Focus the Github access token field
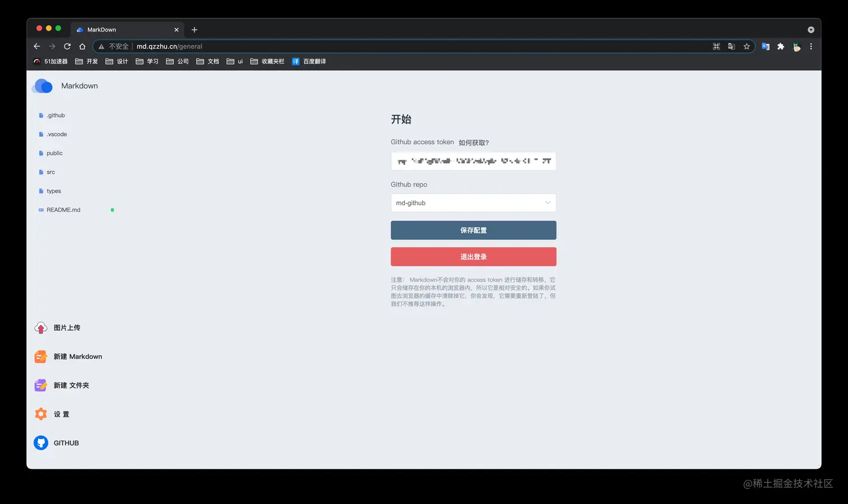Viewport: 848px width, 504px height. coord(473,161)
